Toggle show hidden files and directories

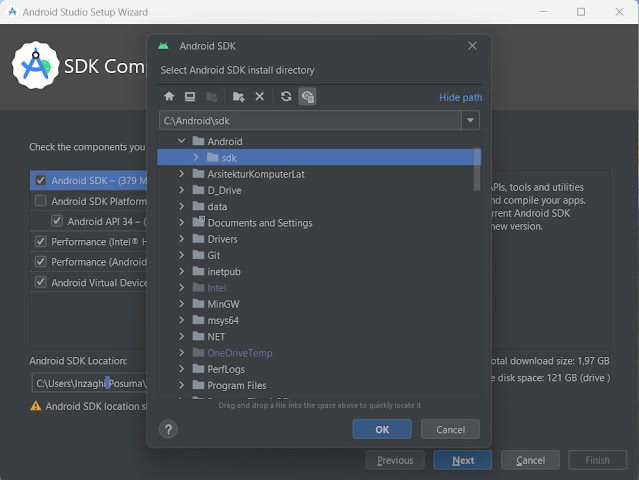(x=307, y=97)
